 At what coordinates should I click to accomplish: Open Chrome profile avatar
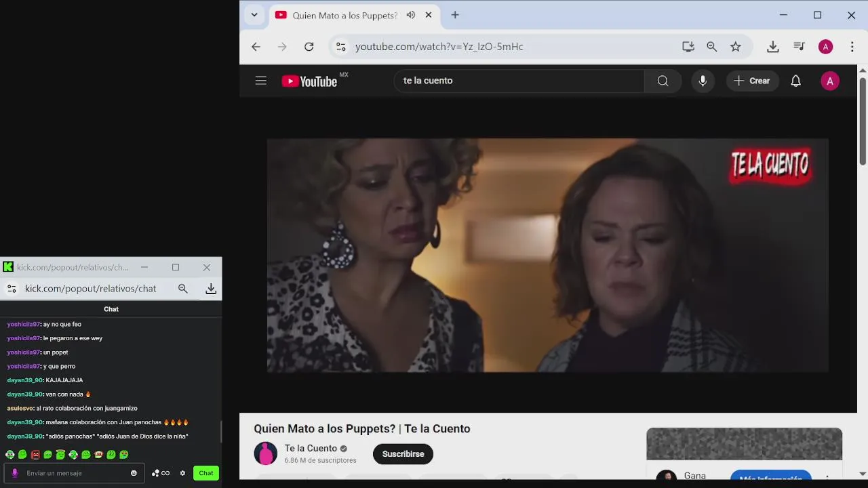pyautogui.click(x=825, y=47)
